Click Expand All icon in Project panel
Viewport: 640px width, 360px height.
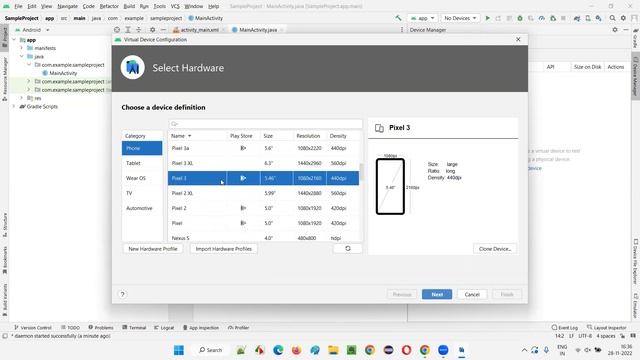pyautogui.click(x=128, y=30)
